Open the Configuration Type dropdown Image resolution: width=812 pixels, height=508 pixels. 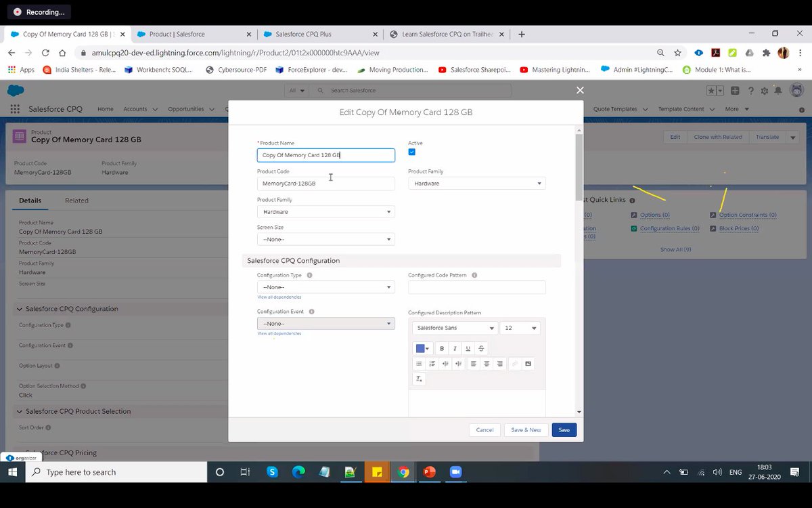click(325, 287)
